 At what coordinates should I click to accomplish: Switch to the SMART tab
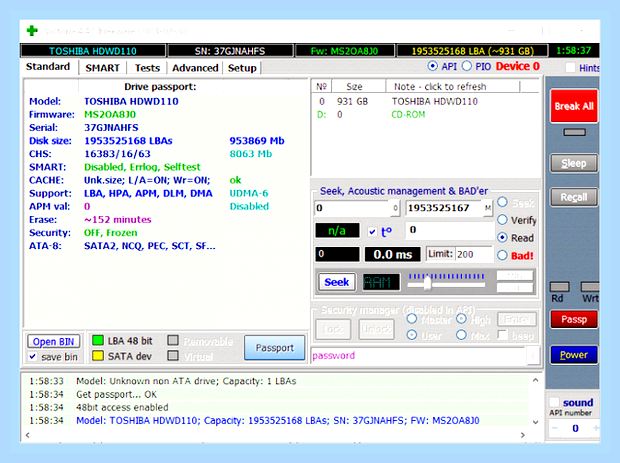click(102, 68)
